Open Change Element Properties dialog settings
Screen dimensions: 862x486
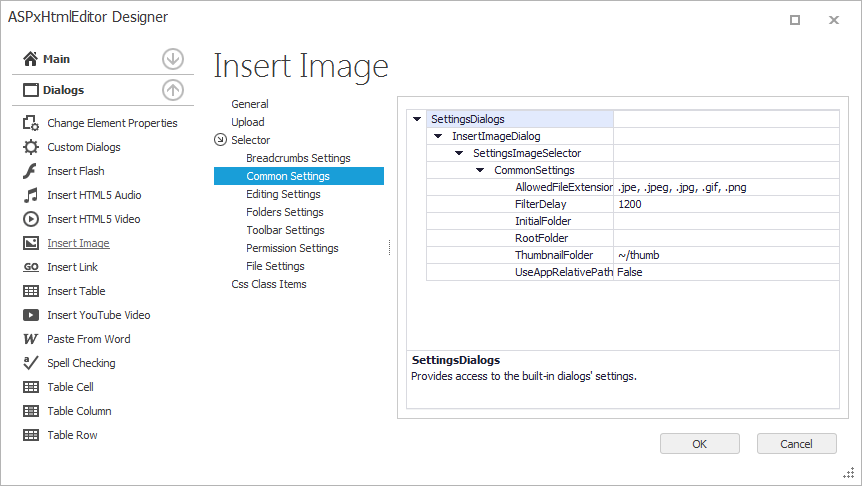(x=112, y=123)
